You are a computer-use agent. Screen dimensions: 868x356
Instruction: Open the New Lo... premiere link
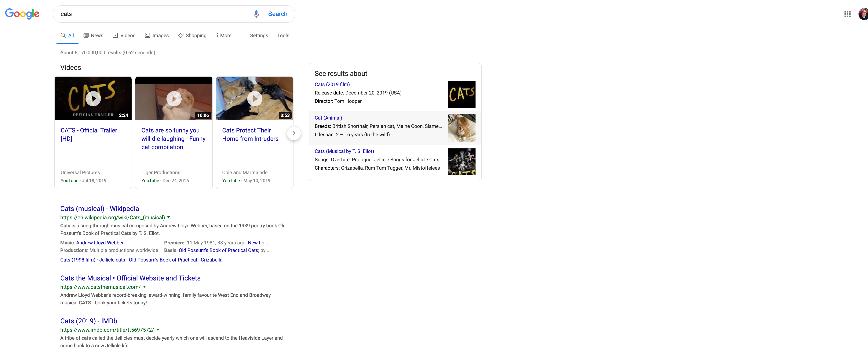click(x=258, y=243)
